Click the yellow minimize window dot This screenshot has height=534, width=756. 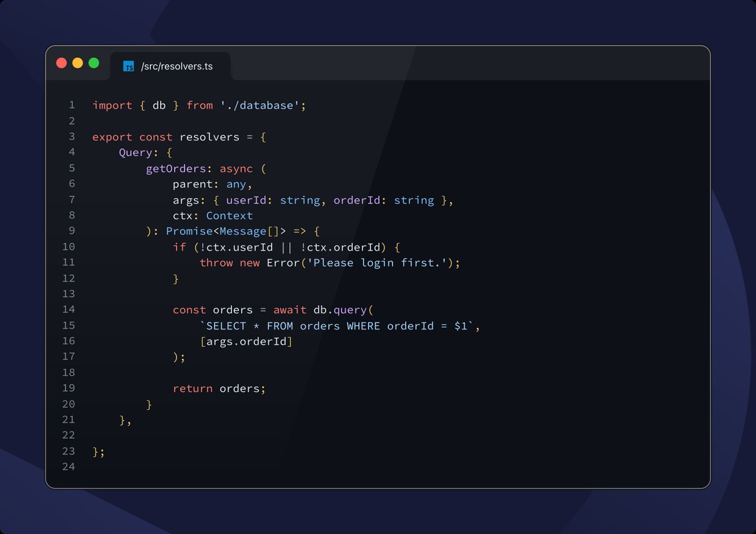coord(77,63)
